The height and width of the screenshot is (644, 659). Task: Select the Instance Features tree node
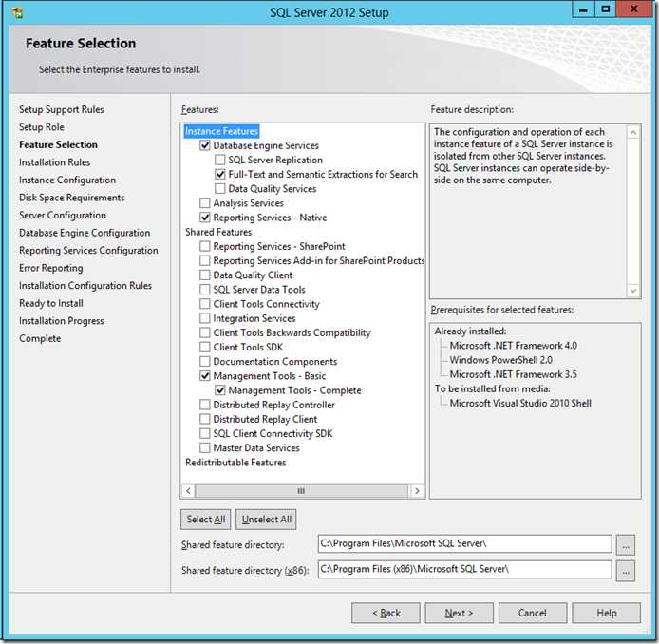(x=221, y=131)
